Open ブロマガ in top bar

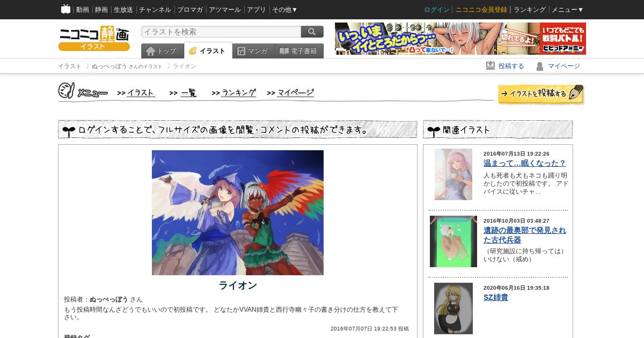(190, 10)
